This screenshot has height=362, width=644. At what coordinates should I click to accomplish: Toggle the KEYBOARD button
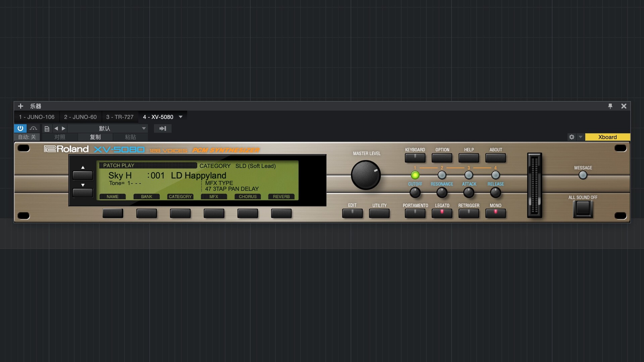(415, 158)
